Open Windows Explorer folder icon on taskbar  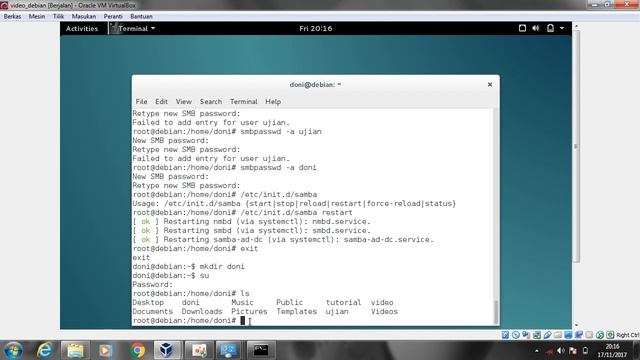[75, 350]
